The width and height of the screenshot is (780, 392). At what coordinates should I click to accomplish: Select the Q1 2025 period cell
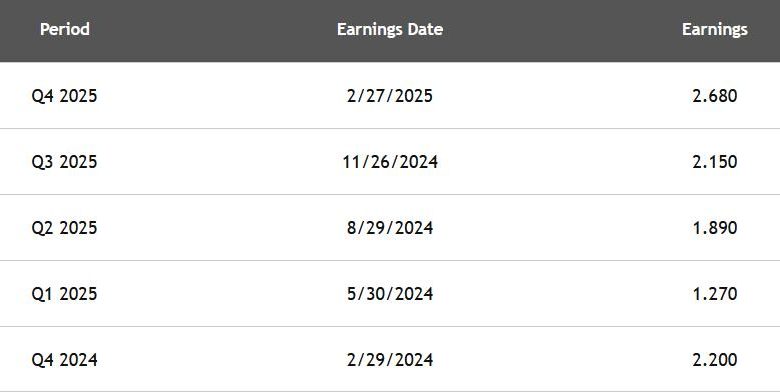64,294
